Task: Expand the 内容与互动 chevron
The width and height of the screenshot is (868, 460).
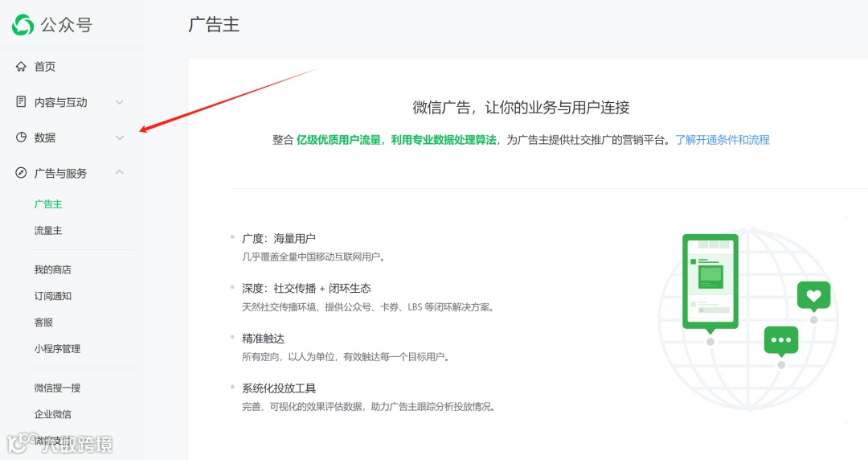Action: click(x=120, y=102)
